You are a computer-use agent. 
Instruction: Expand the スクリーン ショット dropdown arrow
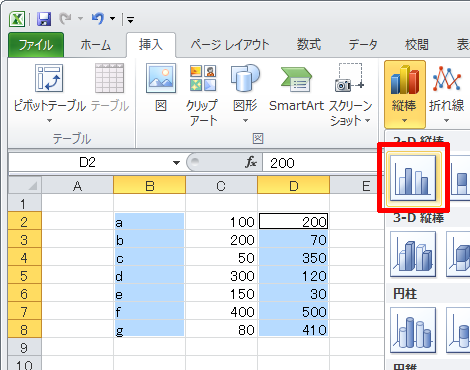[368, 120]
